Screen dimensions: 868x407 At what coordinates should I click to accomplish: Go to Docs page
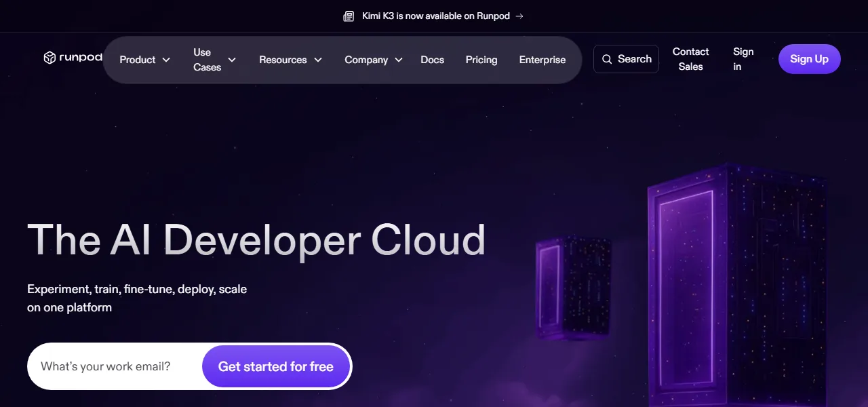click(432, 60)
